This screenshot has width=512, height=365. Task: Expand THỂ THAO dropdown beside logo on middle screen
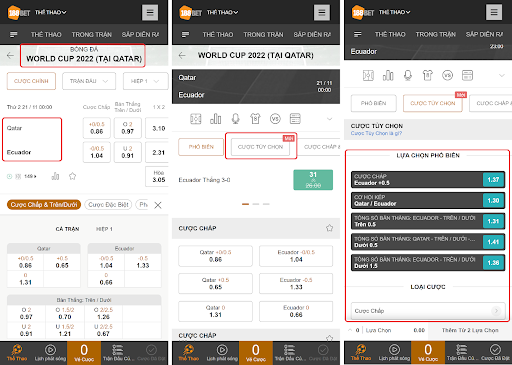(222, 12)
